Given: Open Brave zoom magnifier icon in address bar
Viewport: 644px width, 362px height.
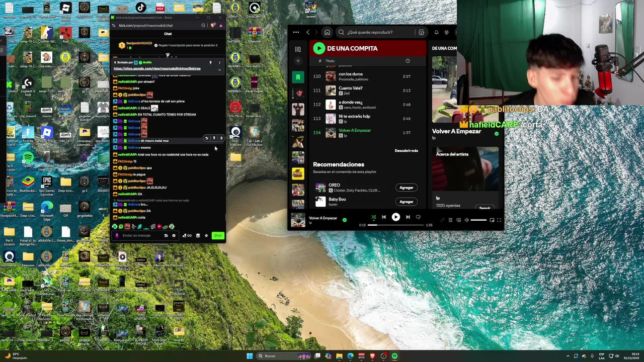Looking at the screenshot, I should point(203,25).
